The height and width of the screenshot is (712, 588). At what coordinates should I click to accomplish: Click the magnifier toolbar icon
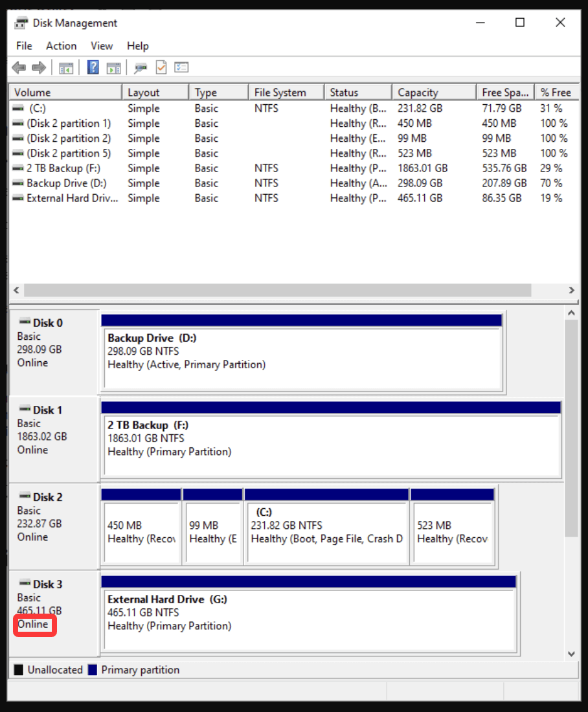click(139, 67)
